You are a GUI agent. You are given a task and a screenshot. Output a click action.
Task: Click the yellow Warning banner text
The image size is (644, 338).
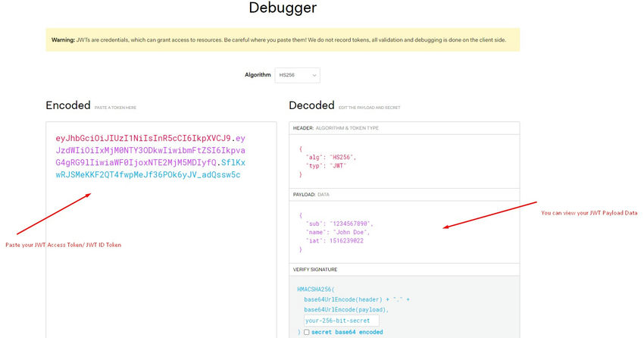[x=283, y=40]
